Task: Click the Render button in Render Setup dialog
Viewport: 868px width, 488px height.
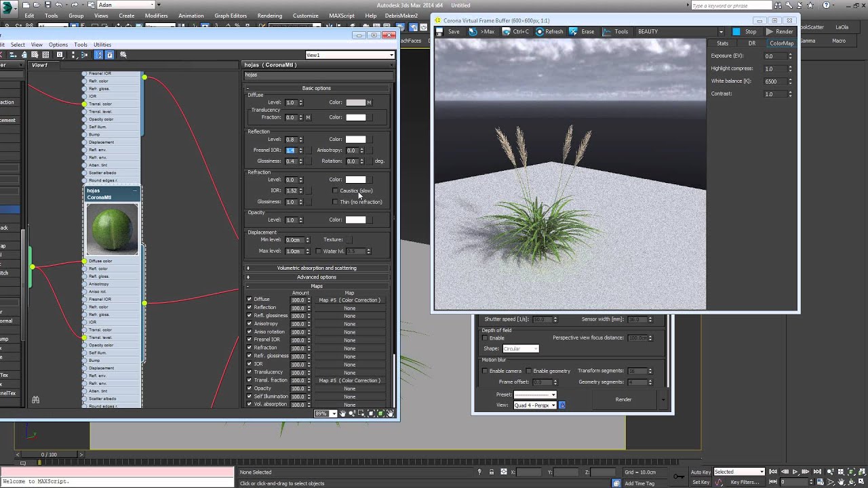Action: (623, 400)
